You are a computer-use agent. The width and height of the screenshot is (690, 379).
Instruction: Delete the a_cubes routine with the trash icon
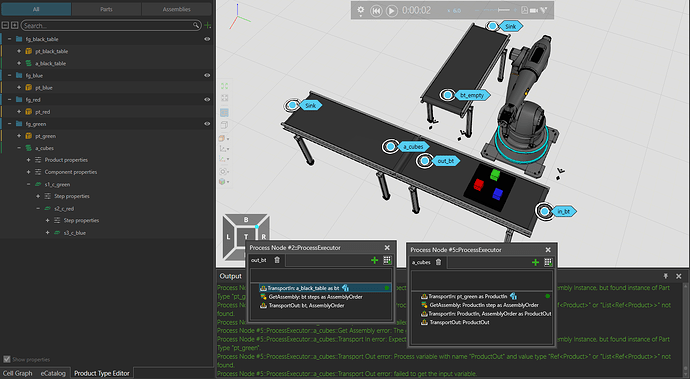(438, 262)
